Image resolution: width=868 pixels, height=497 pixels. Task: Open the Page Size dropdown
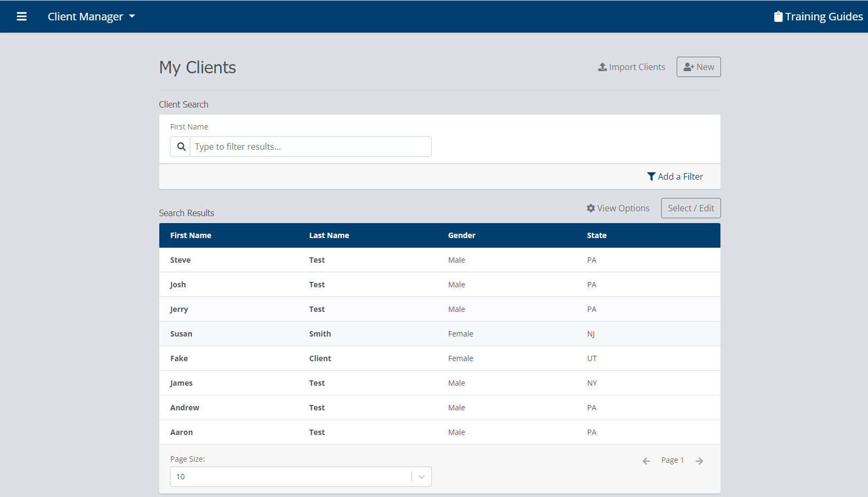coord(291,477)
